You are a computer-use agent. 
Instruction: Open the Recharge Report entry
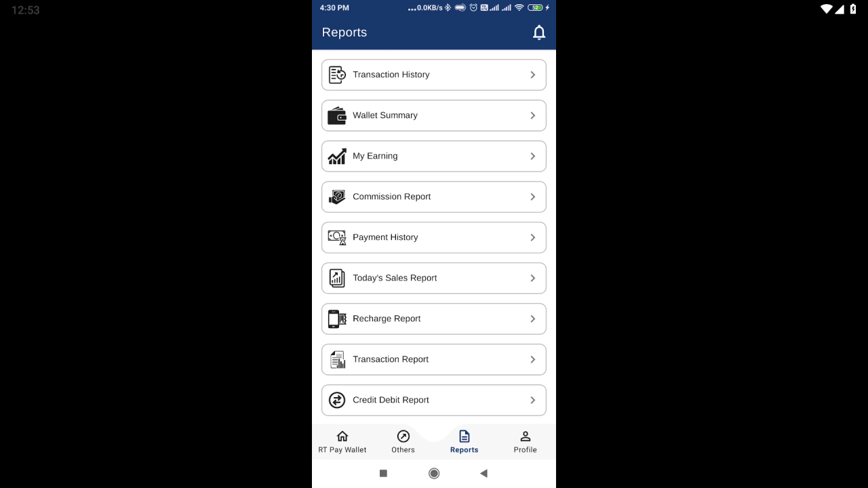pos(434,319)
